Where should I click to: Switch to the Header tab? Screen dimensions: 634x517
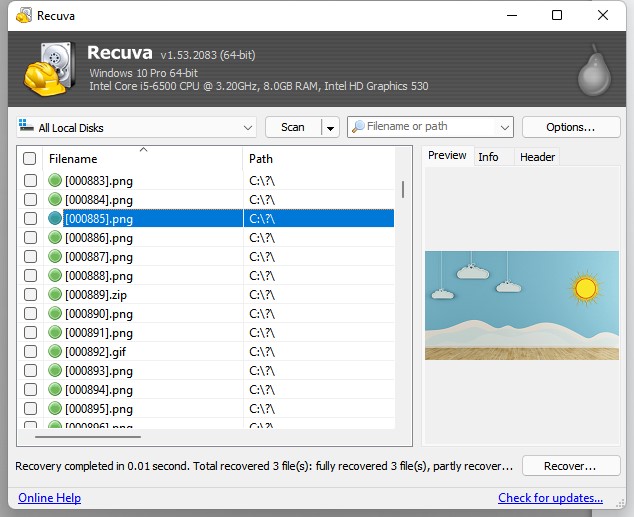click(x=537, y=157)
